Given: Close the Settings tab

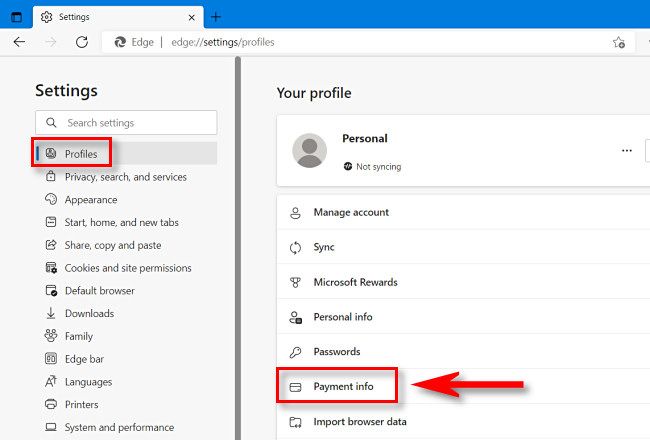Looking at the screenshot, I should pyautogui.click(x=189, y=17).
